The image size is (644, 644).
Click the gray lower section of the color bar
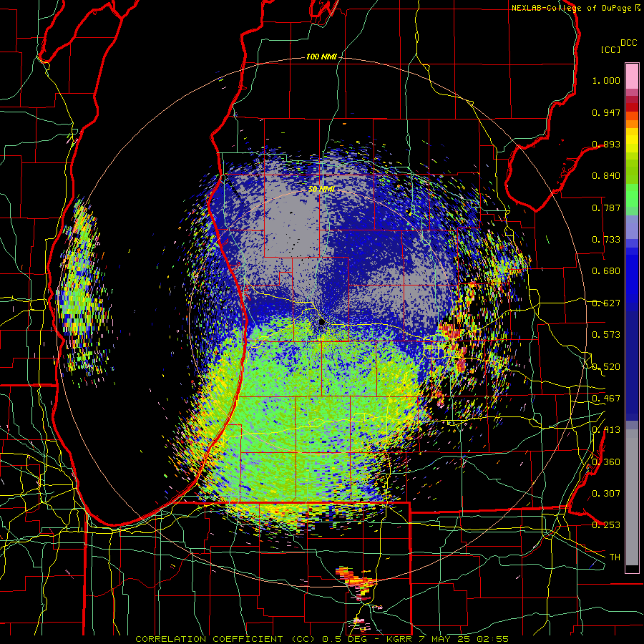(x=632, y=497)
